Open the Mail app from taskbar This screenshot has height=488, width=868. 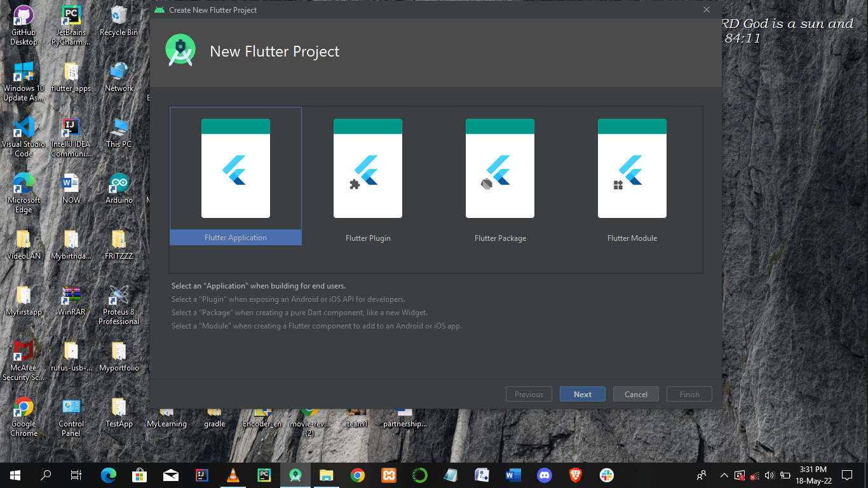pyautogui.click(x=171, y=475)
